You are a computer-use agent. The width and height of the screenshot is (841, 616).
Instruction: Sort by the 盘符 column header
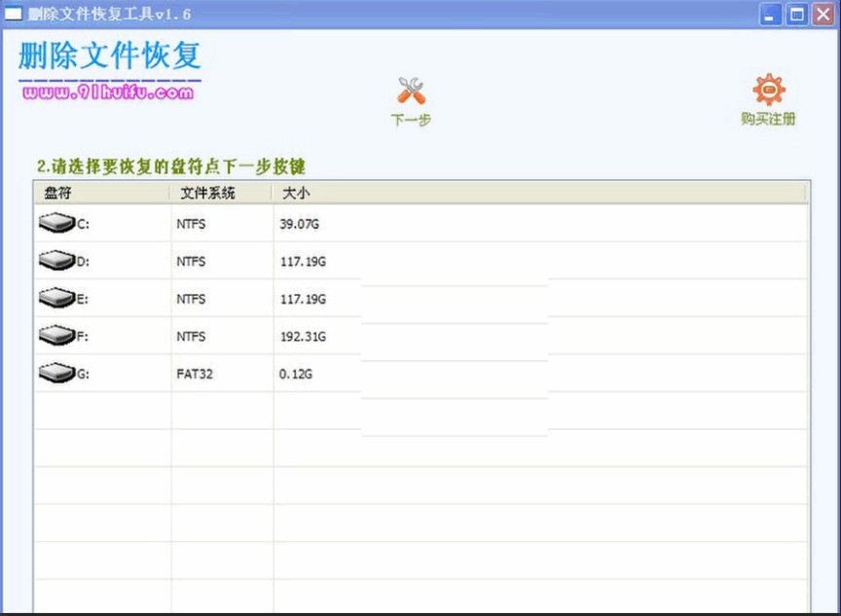point(101,193)
